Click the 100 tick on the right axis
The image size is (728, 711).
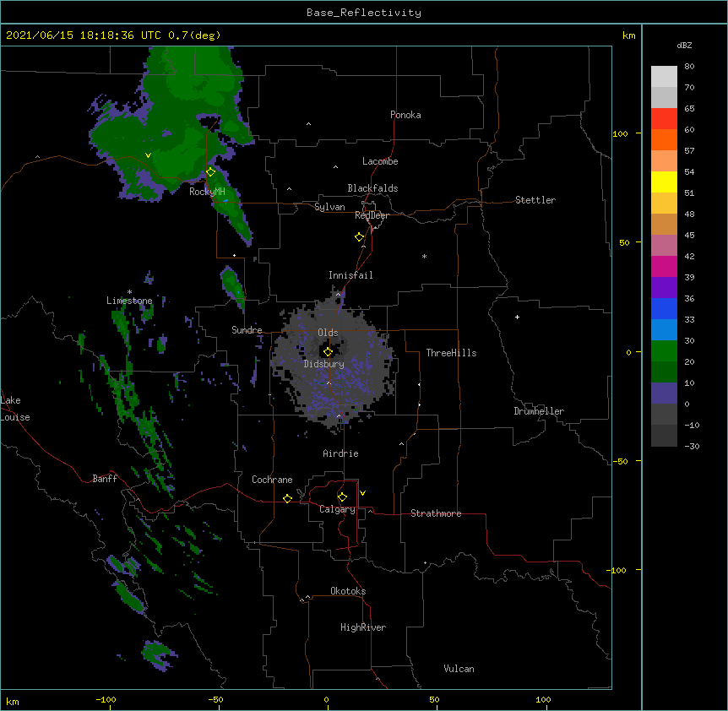pos(620,134)
